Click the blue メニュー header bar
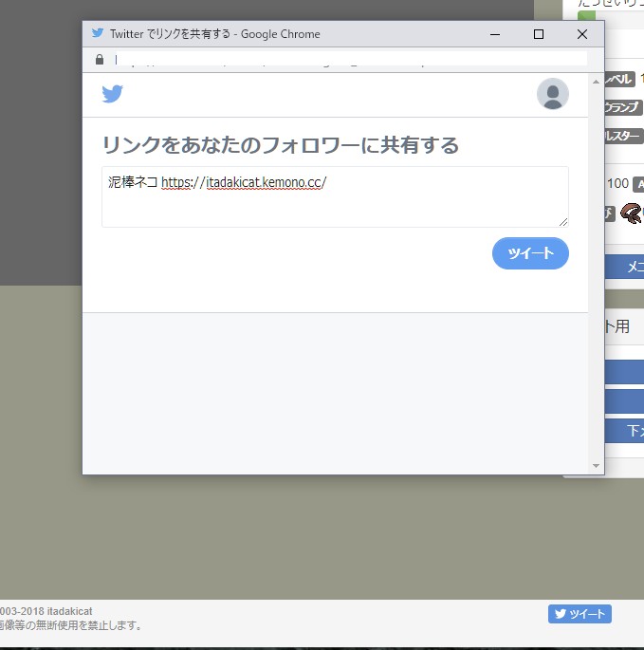 click(624, 268)
